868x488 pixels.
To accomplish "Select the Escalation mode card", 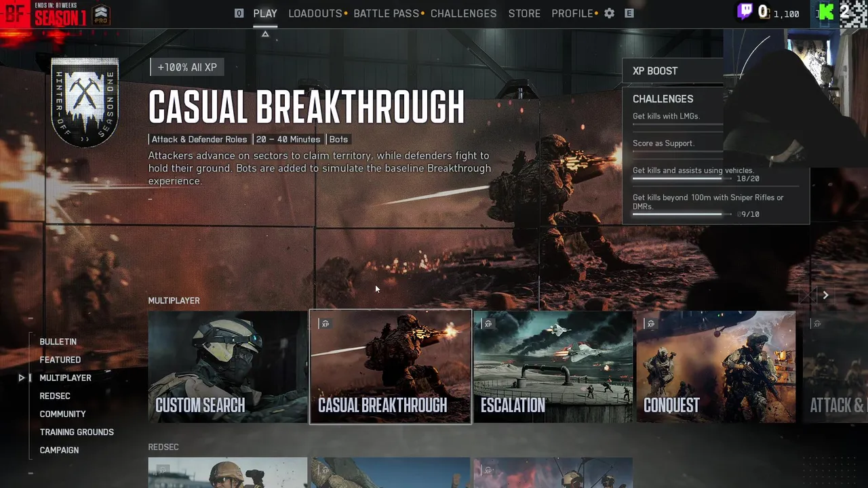I will point(553,367).
